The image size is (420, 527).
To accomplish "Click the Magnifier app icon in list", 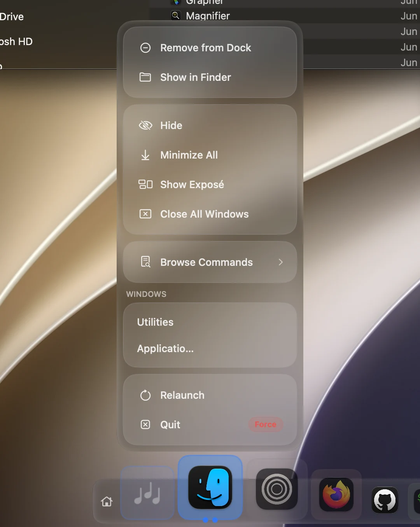I will click(x=176, y=16).
